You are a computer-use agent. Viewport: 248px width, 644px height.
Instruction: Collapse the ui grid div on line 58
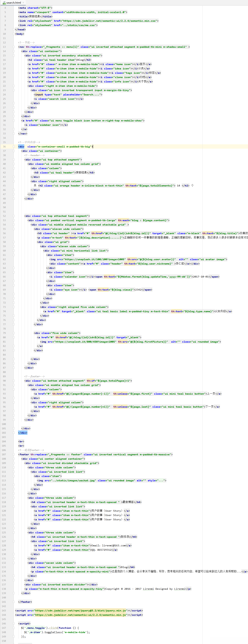point(14,242)
